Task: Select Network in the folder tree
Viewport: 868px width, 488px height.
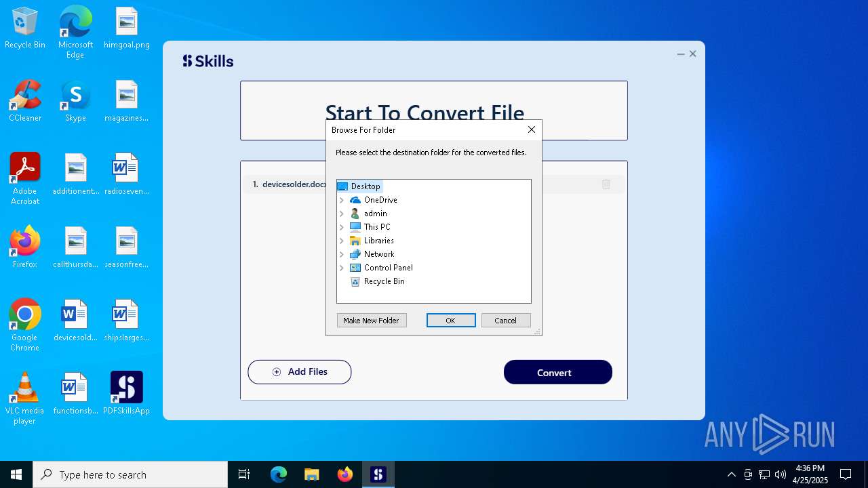Action: 379,254
